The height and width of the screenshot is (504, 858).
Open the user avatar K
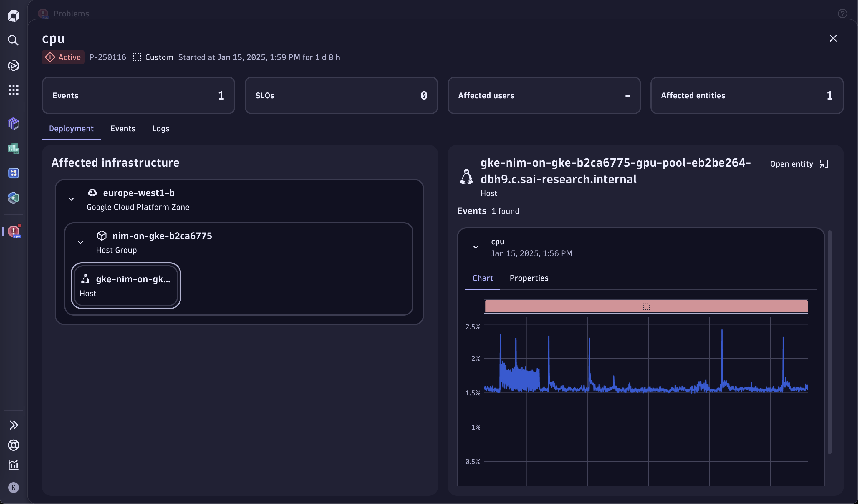point(13,488)
